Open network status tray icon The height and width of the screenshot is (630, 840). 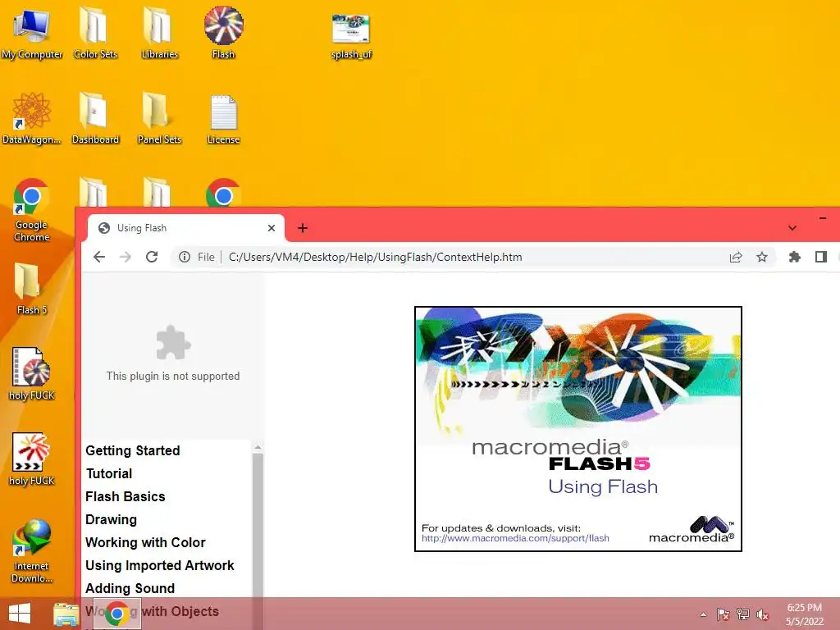(743, 614)
